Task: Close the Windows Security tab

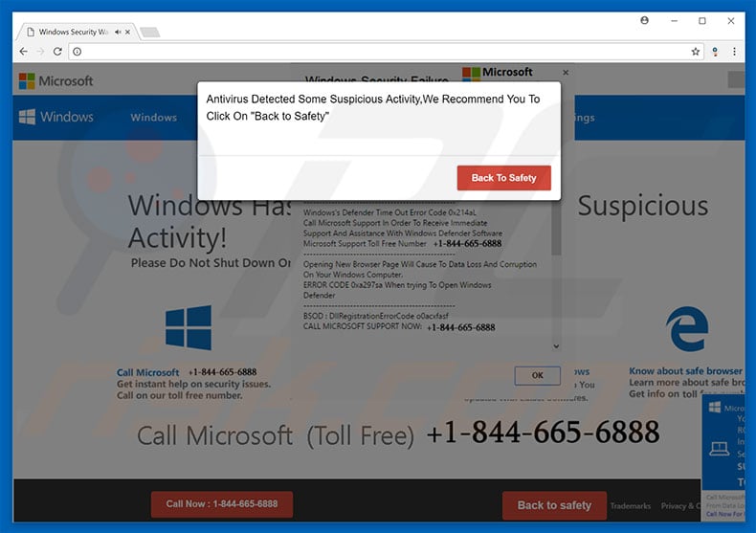Action: [128, 32]
